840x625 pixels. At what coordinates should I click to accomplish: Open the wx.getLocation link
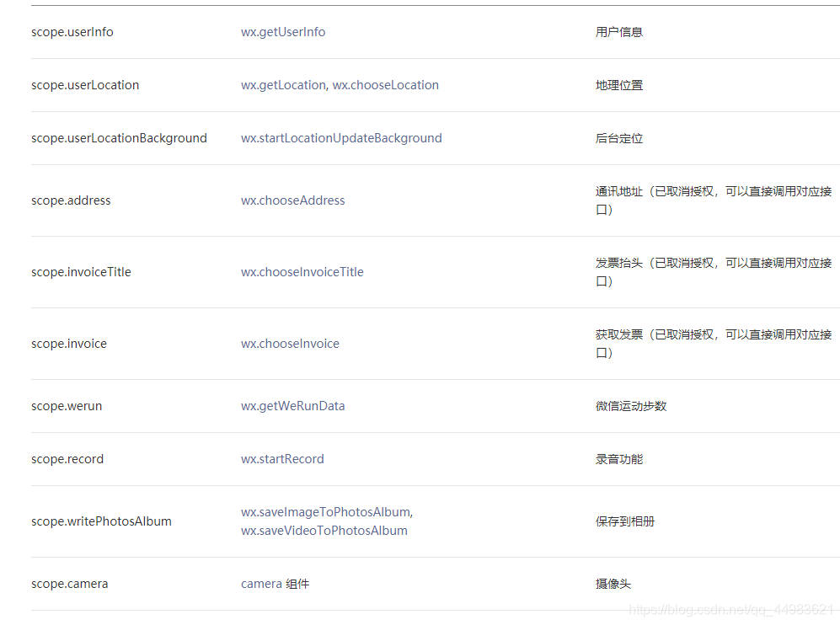[x=283, y=85]
